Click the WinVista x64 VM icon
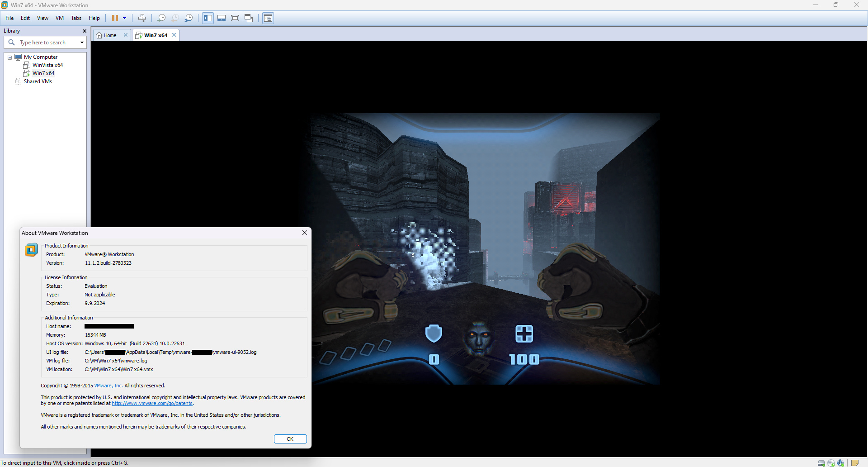The image size is (868, 467). coord(27,65)
